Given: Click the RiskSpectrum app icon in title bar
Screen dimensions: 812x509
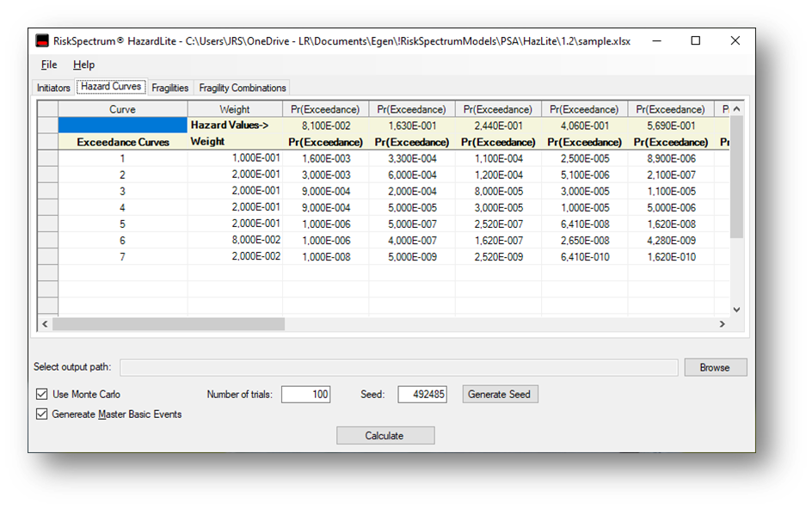Looking at the screenshot, I should [x=41, y=41].
